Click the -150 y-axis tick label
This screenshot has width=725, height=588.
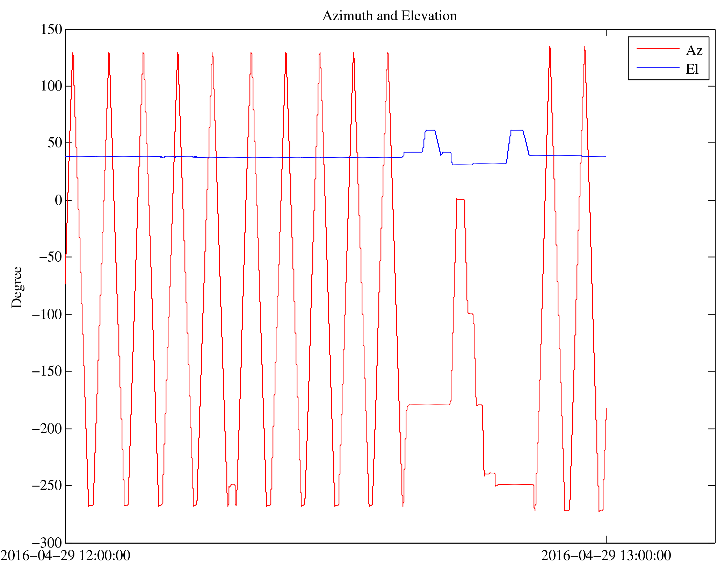[47, 371]
